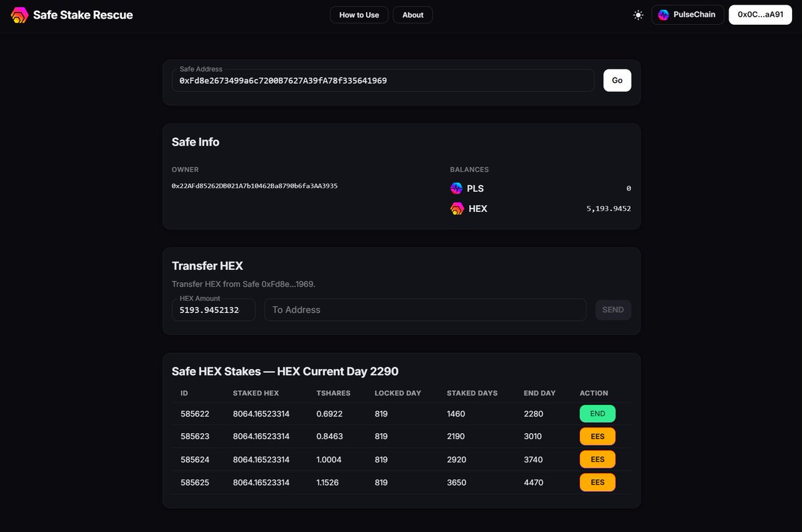Focus the HEX Amount input field
Screen dimensions: 802x532
point(213,310)
